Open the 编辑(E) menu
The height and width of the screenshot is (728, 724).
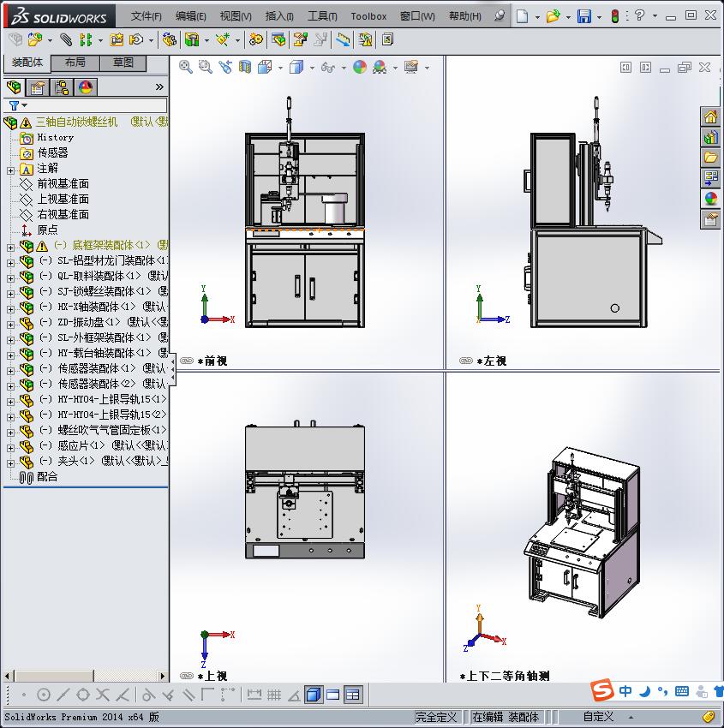point(191,16)
